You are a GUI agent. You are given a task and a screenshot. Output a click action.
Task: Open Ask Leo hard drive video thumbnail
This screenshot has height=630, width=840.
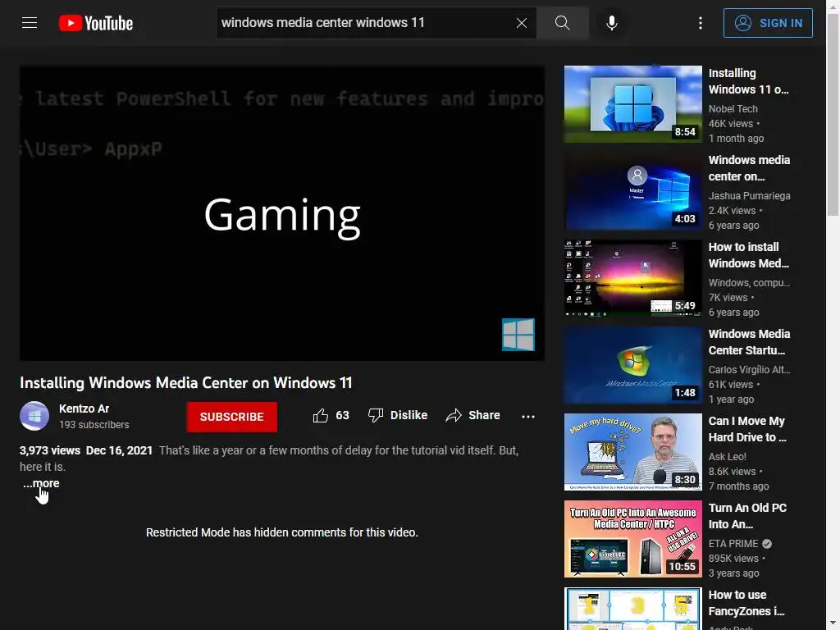pyautogui.click(x=632, y=452)
